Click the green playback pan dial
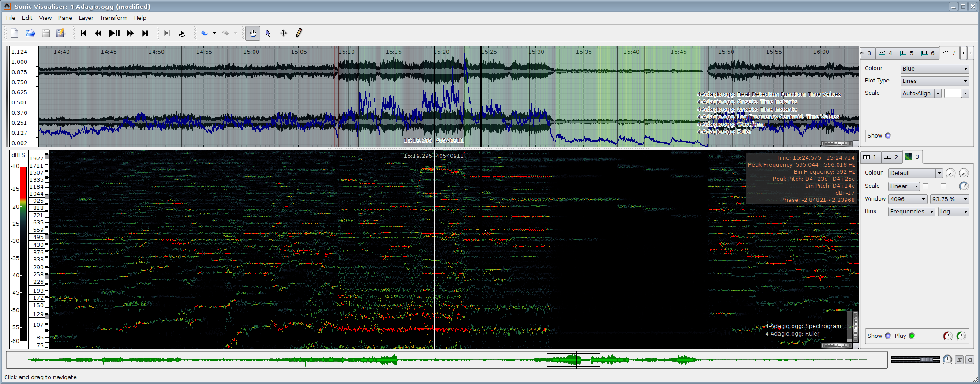This screenshot has height=384, width=980. tap(961, 336)
